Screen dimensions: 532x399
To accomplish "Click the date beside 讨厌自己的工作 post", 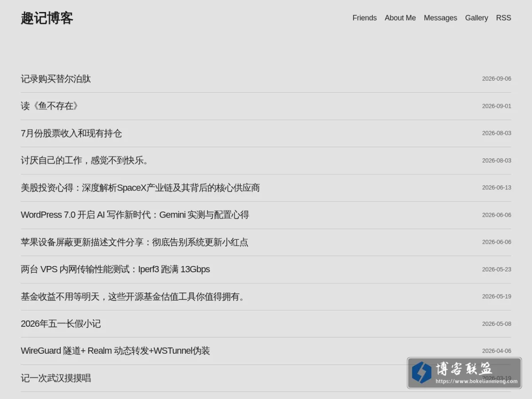I will pos(497,161).
